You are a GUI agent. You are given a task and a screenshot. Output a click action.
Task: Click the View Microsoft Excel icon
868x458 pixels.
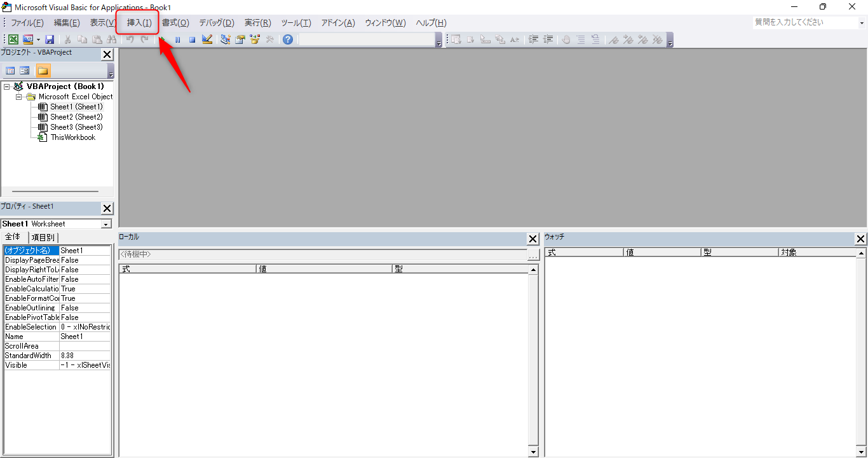click(13, 39)
